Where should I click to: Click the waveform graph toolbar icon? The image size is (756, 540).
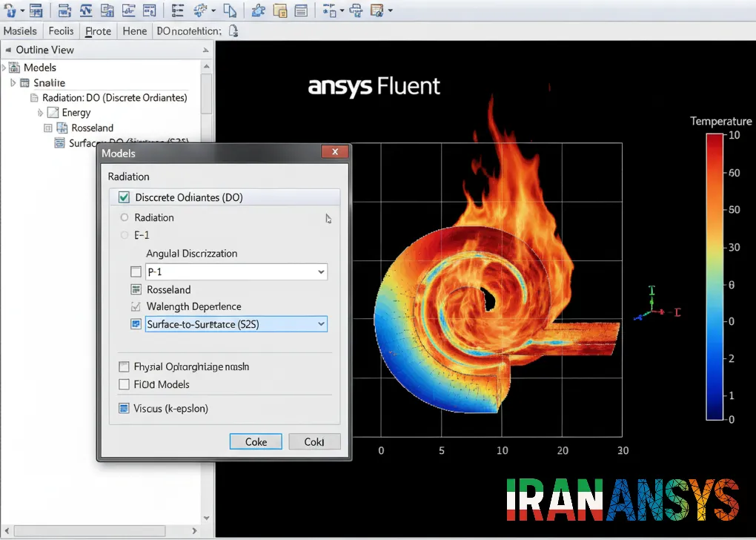[x=85, y=10]
